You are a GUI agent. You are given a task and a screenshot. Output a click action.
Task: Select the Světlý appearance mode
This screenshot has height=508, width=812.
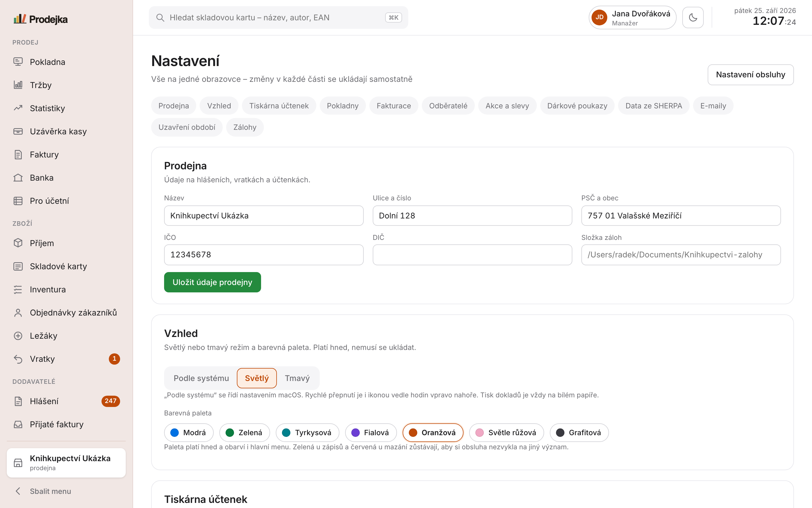[x=257, y=378]
